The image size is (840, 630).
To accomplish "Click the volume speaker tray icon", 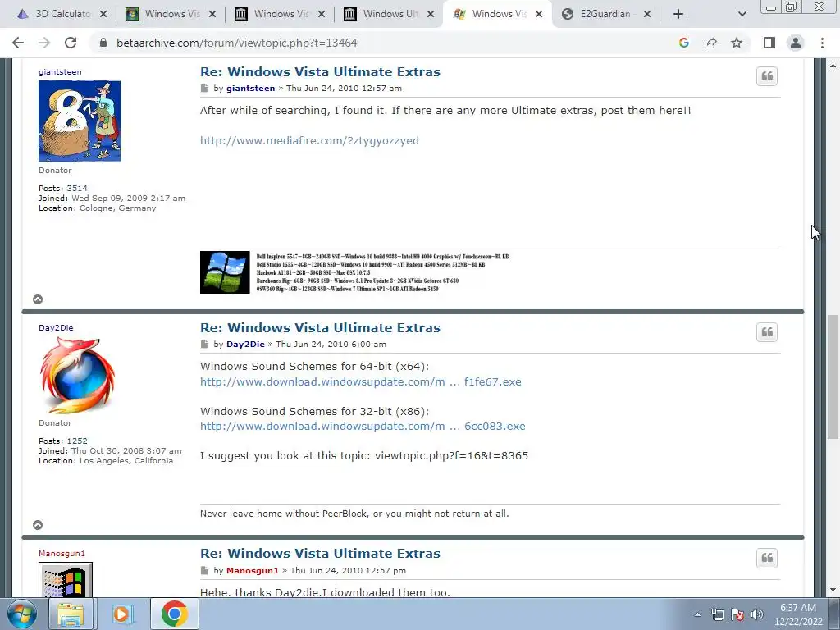I will coord(757,614).
